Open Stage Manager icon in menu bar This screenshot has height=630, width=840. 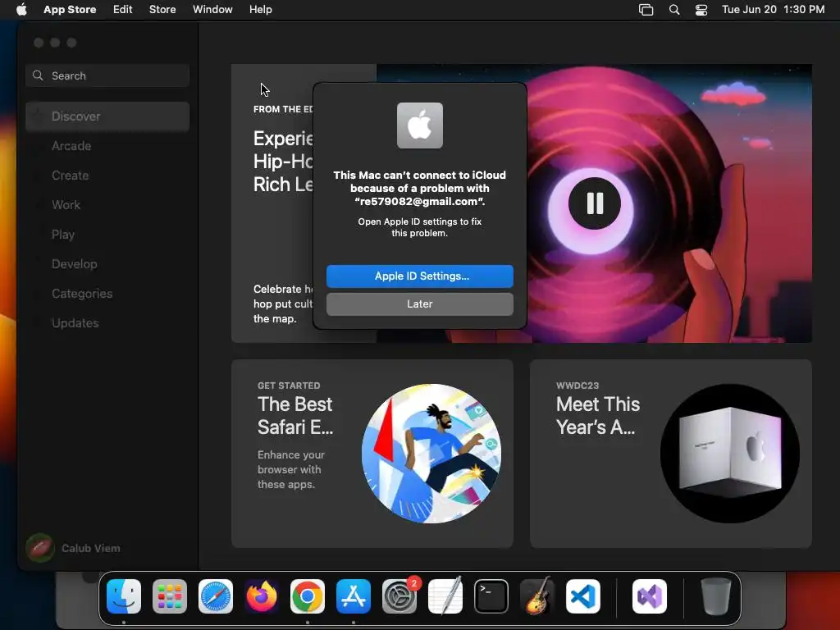point(646,10)
